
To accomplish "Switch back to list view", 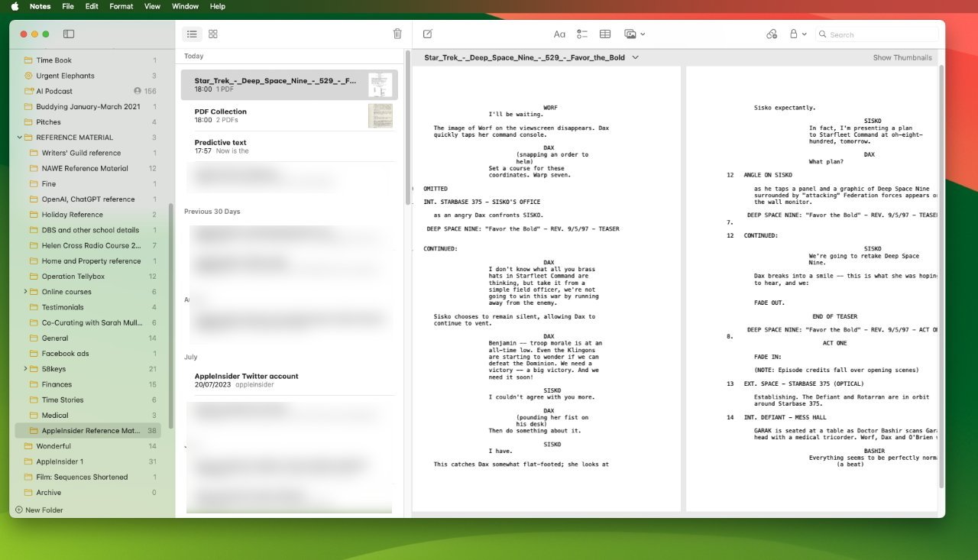I will 192,34.
